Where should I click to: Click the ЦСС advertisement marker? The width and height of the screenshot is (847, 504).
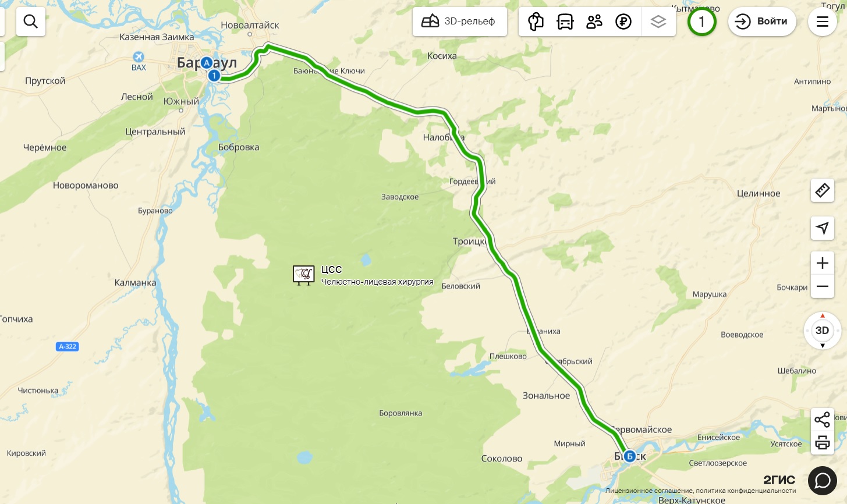pyautogui.click(x=304, y=274)
